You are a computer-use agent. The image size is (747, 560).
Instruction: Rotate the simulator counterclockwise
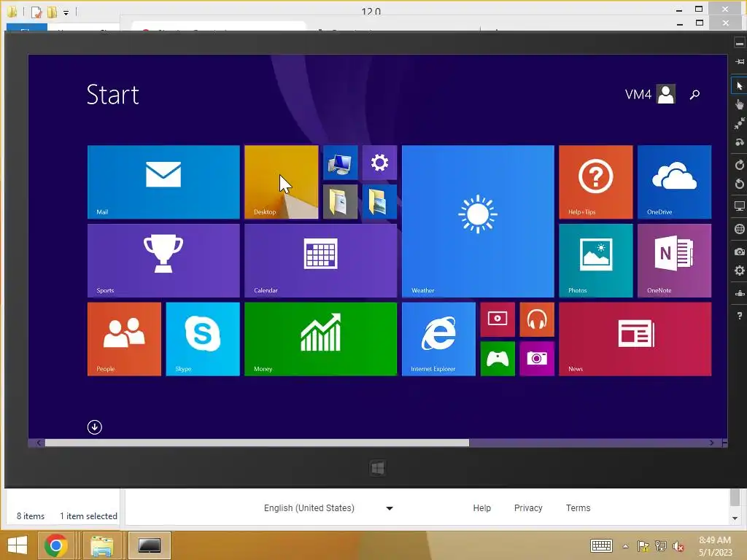click(x=740, y=184)
